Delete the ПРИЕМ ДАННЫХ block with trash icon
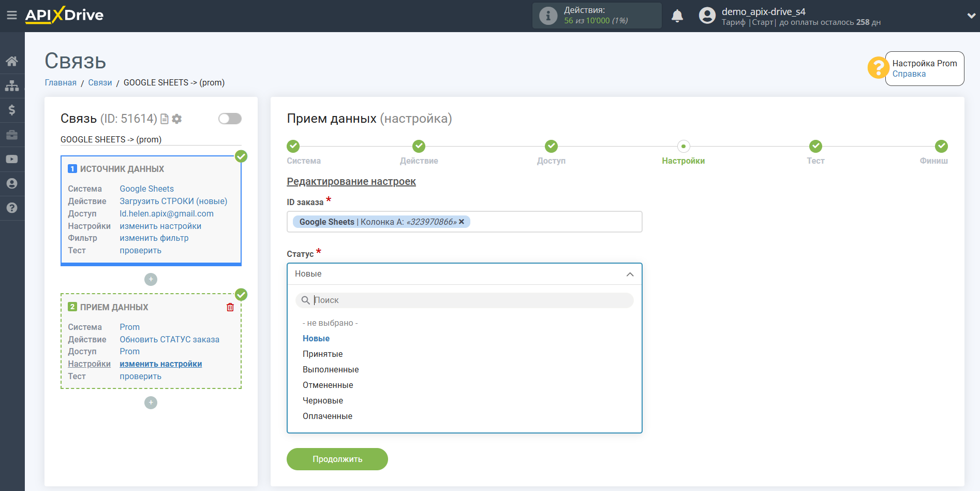 click(230, 307)
